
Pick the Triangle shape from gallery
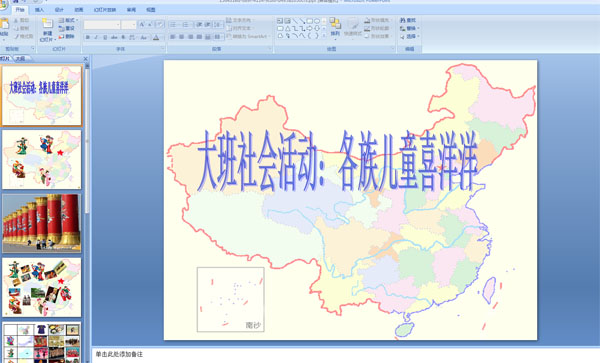287,28
